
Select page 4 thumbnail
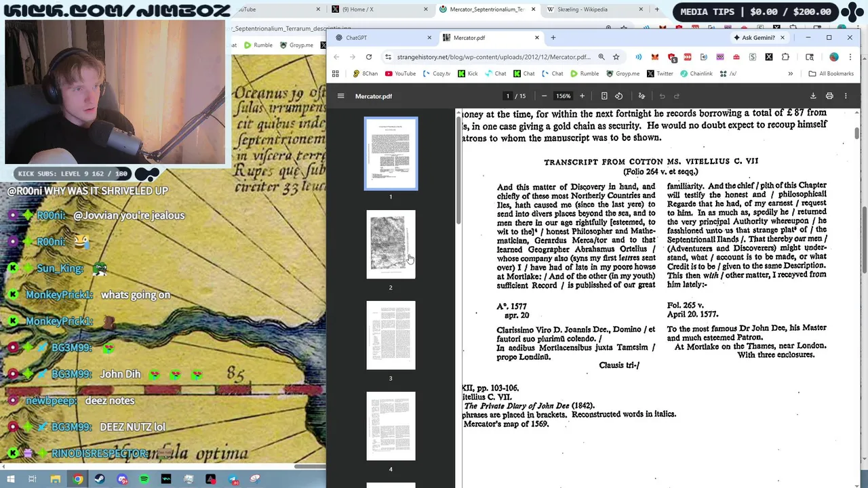tap(391, 426)
